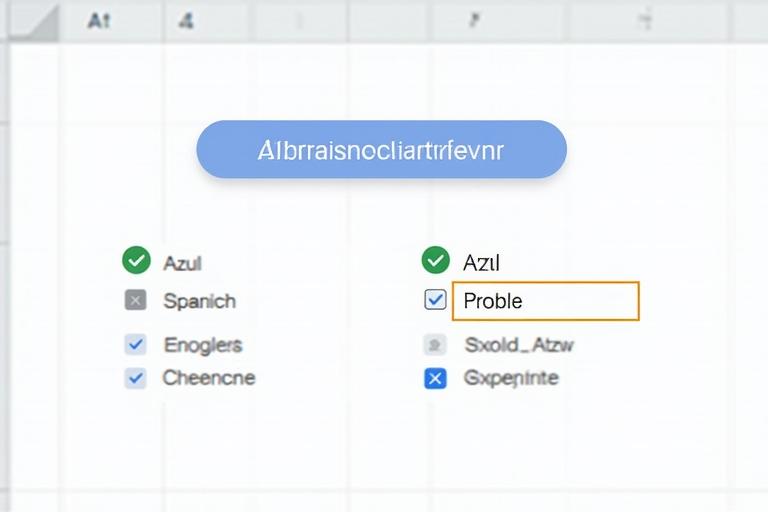Click the Proble text field

(545, 301)
